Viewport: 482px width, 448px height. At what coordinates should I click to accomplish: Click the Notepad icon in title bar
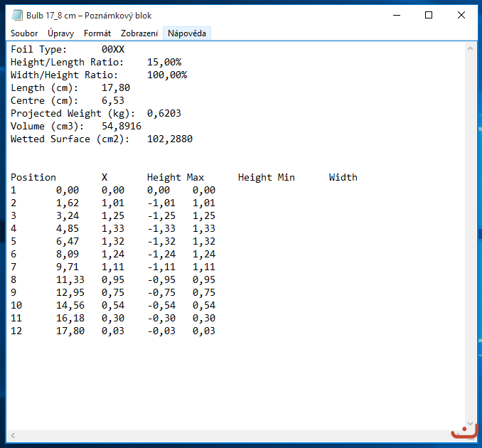click(x=17, y=15)
